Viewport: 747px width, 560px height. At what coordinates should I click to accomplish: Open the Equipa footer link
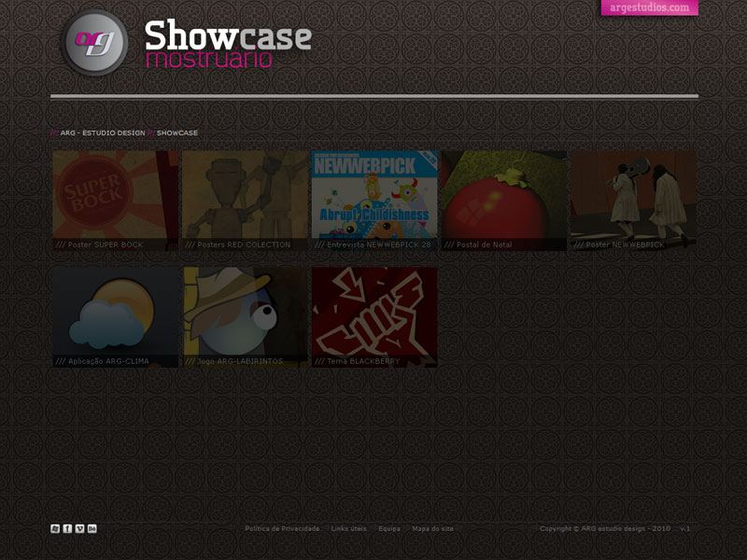tap(389, 528)
